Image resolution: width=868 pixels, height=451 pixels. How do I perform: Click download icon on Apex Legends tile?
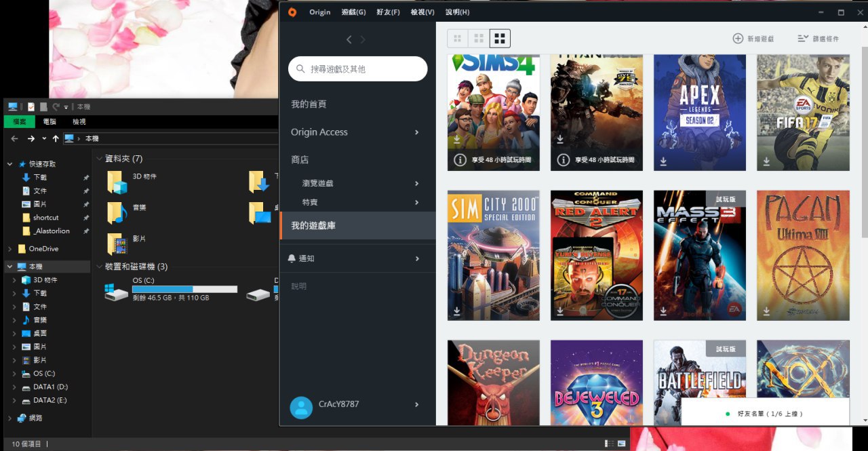[x=663, y=161]
